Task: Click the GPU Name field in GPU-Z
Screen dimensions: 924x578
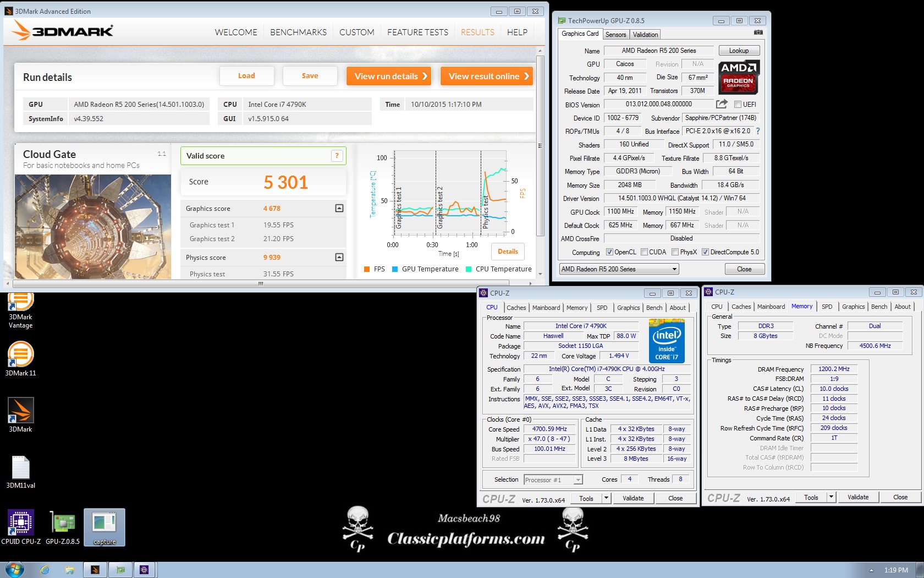Action: [658, 51]
